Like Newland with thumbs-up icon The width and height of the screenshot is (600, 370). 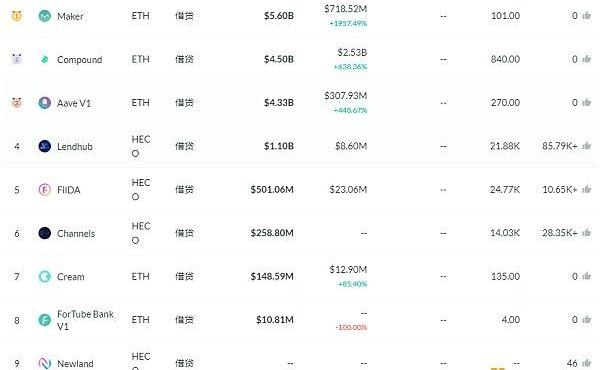tap(586, 363)
